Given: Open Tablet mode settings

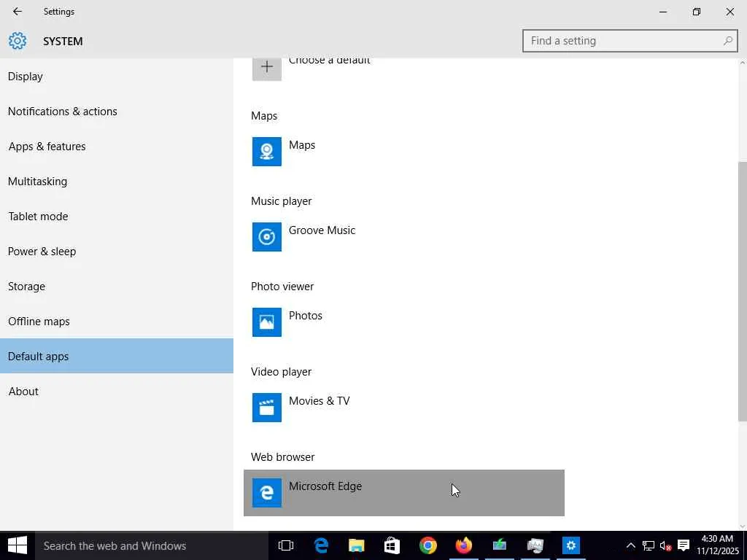Looking at the screenshot, I should 117,216.
